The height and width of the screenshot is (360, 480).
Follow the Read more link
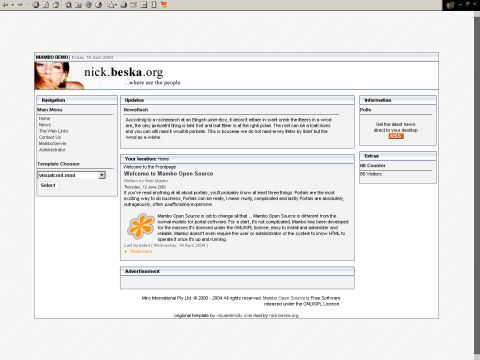coord(141,251)
